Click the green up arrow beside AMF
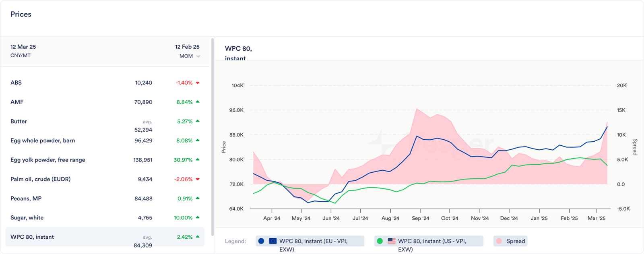Image resolution: width=644 pixels, height=254 pixels. (198, 102)
